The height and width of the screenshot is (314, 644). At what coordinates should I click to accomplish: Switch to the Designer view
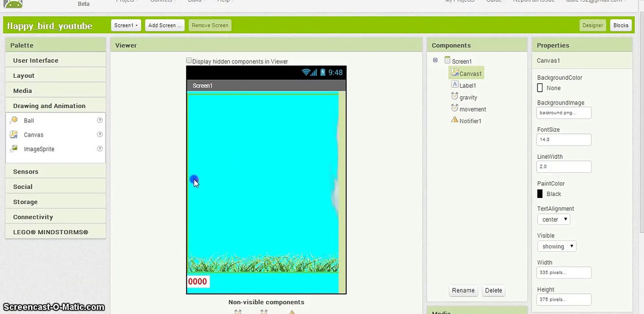593,25
